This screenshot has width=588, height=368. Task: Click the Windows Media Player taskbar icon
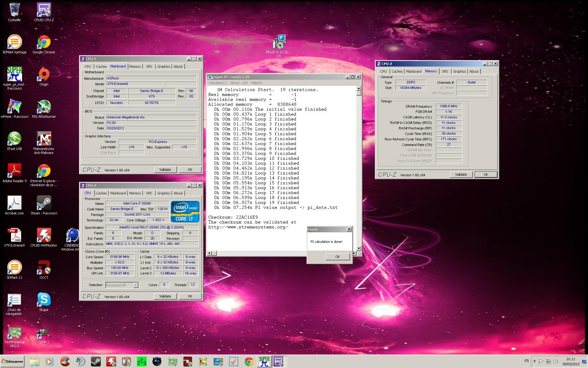pyautogui.click(x=49, y=362)
